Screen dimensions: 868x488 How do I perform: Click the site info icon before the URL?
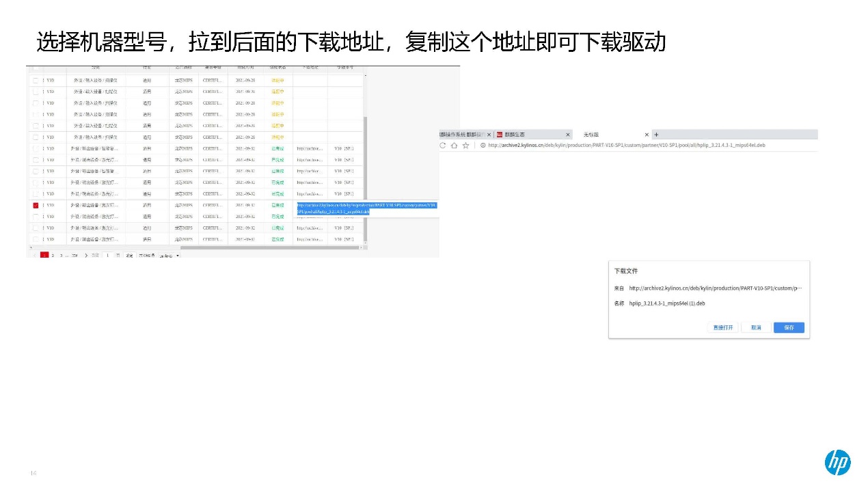pos(483,146)
